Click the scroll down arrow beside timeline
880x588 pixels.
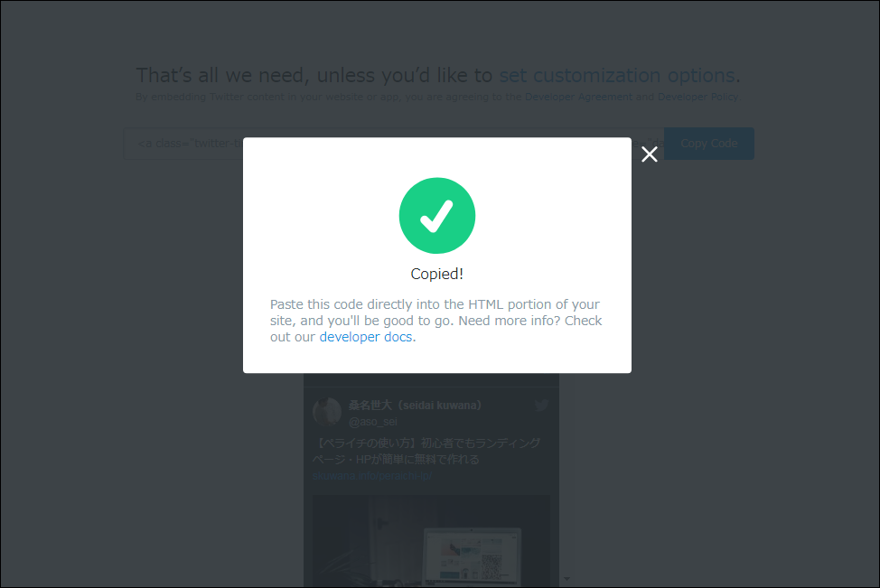coord(566,578)
